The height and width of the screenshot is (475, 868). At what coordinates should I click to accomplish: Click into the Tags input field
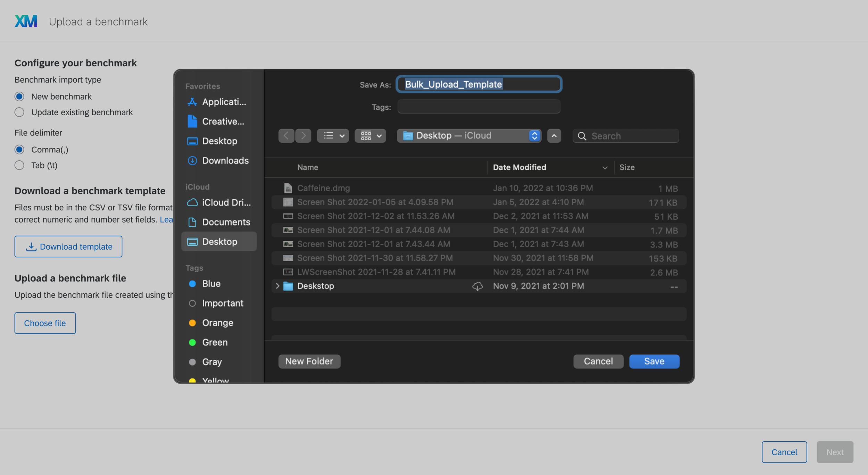(478, 107)
